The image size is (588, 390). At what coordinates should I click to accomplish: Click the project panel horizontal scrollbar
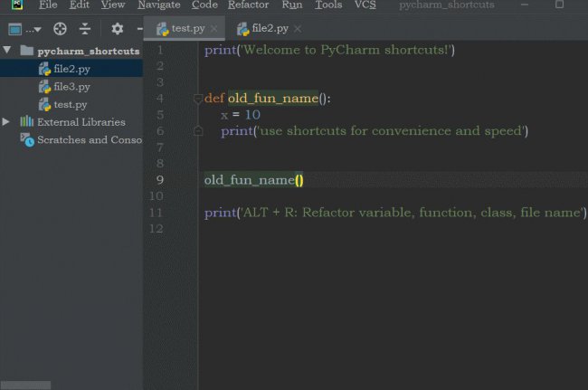pos(25,385)
